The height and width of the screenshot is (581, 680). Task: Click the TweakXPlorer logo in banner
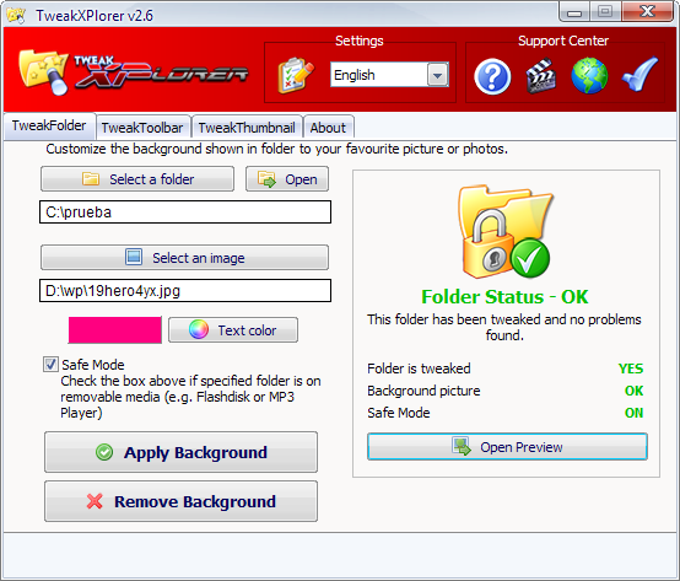[133, 72]
